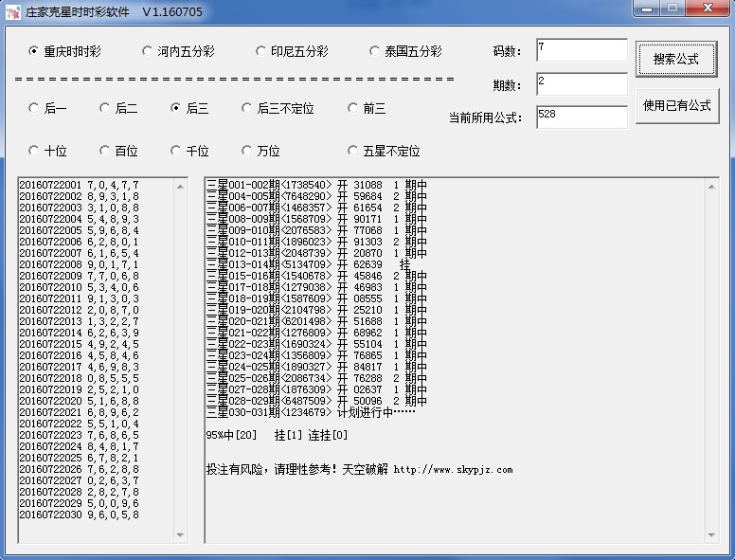The image size is (735, 560).
Task: Click down arrow of draw list scrollbar
Action: coord(181,535)
